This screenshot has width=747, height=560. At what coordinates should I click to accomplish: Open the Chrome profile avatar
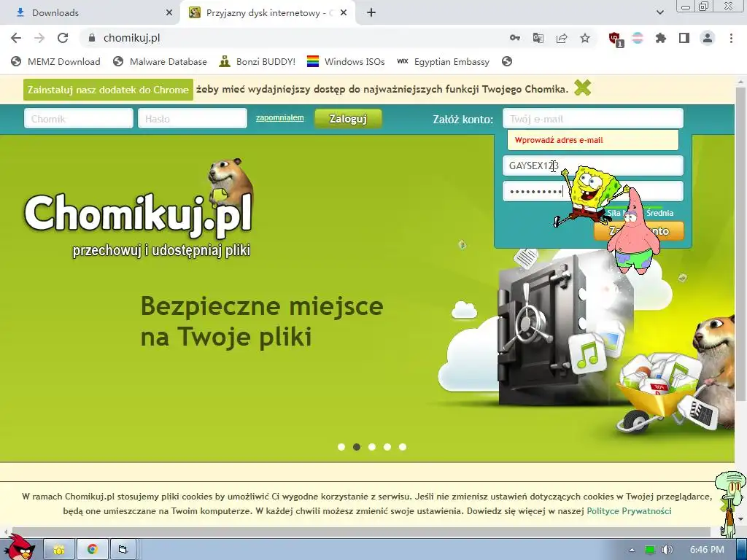point(708,38)
